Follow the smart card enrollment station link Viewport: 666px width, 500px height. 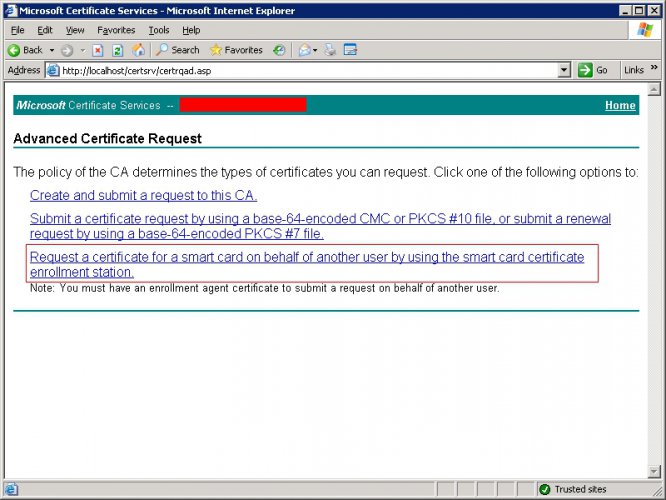pos(307,264)
